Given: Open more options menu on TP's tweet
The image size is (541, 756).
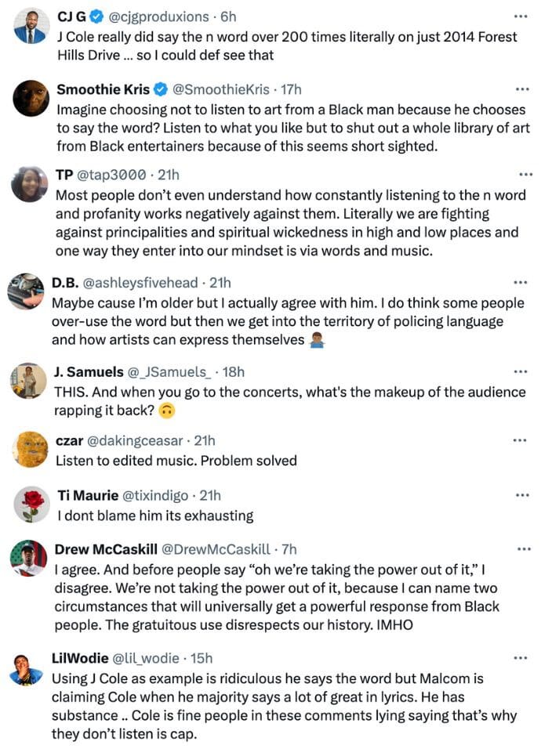Looking at the screenshot, I should (525, 175).
